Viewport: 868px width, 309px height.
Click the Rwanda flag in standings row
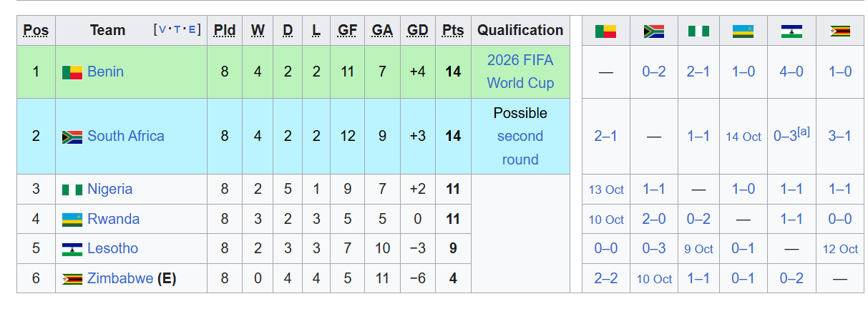(x=72, y=220)
